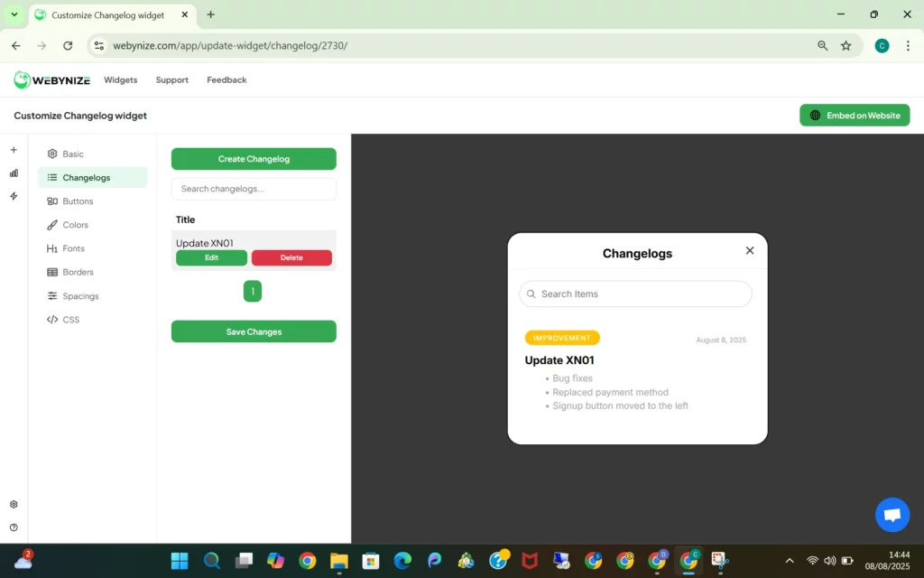Open File Explorer from taskbar
This screenshot has height=578, width=924.
click(339, 560)
